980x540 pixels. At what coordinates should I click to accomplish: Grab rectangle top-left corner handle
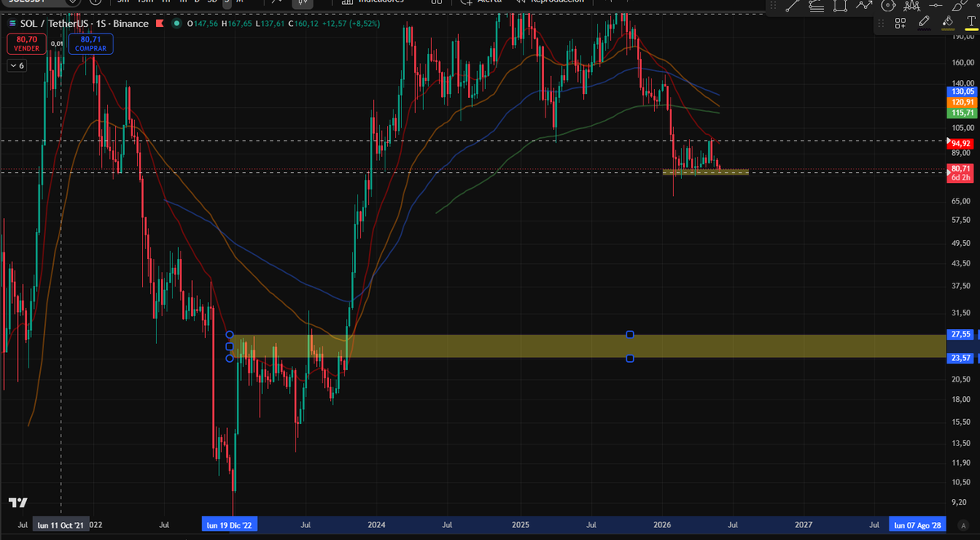click(x=229, y=334)
